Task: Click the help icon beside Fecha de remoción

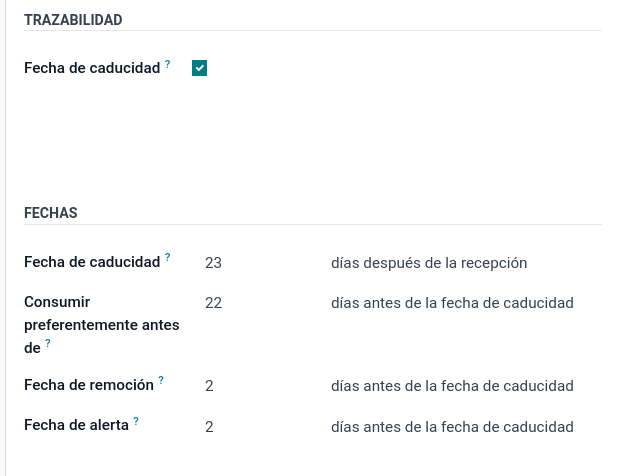Action: (x=161, y=380)
